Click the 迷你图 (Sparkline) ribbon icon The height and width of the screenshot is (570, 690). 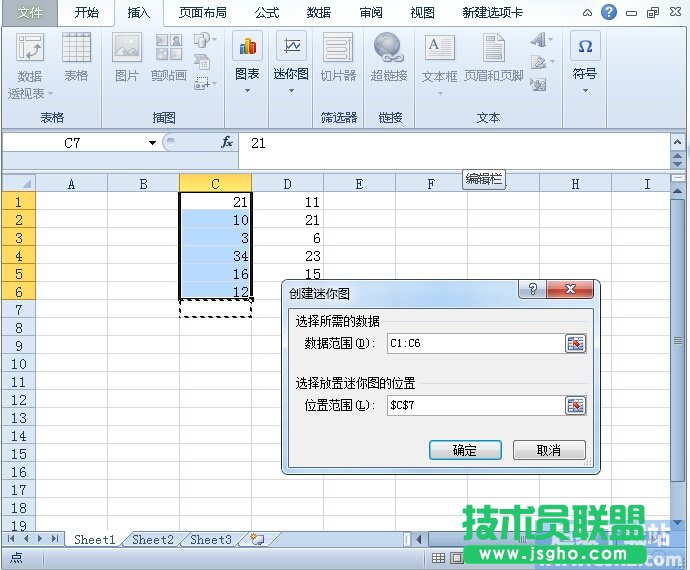[x=291, y=47]
